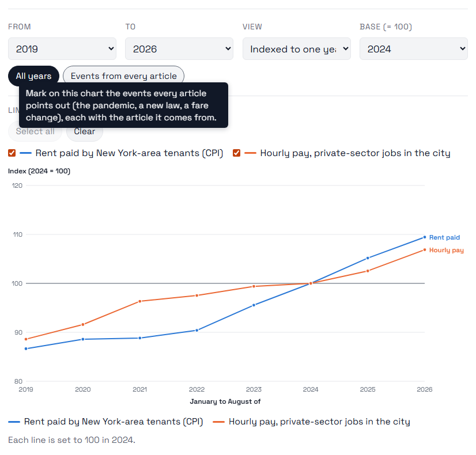Click the Hourly pay 2019 data point
The width and height of the screenshot is (476, 455).
pos(26,339)
